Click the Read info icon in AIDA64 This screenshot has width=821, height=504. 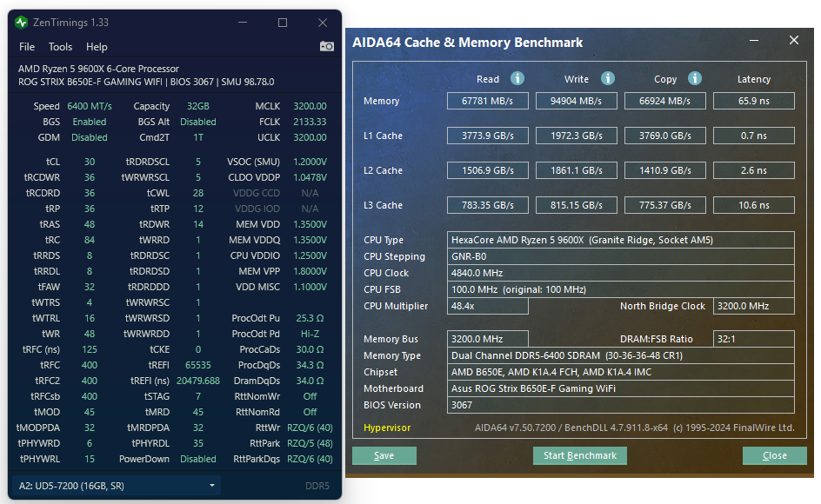pos(517,78)
